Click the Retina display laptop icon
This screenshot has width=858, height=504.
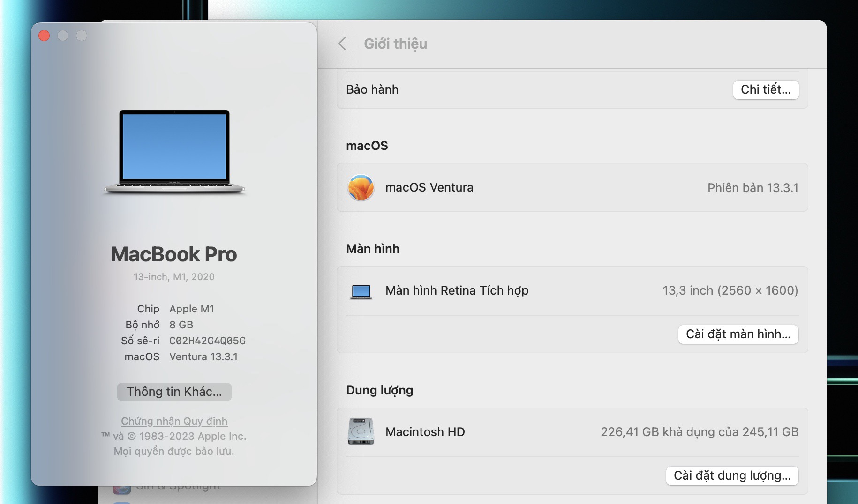(361, 291)
